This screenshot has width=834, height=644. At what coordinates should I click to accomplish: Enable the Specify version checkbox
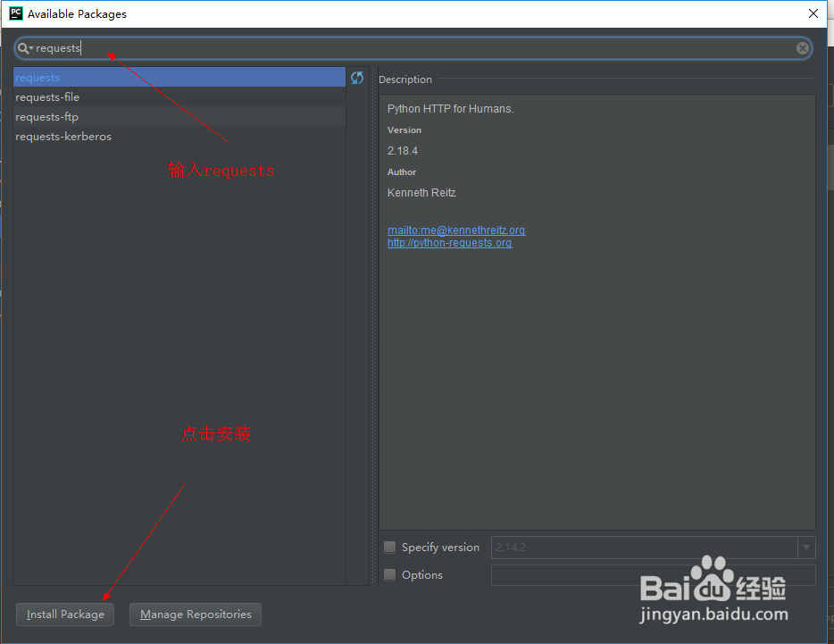point(390,547)
